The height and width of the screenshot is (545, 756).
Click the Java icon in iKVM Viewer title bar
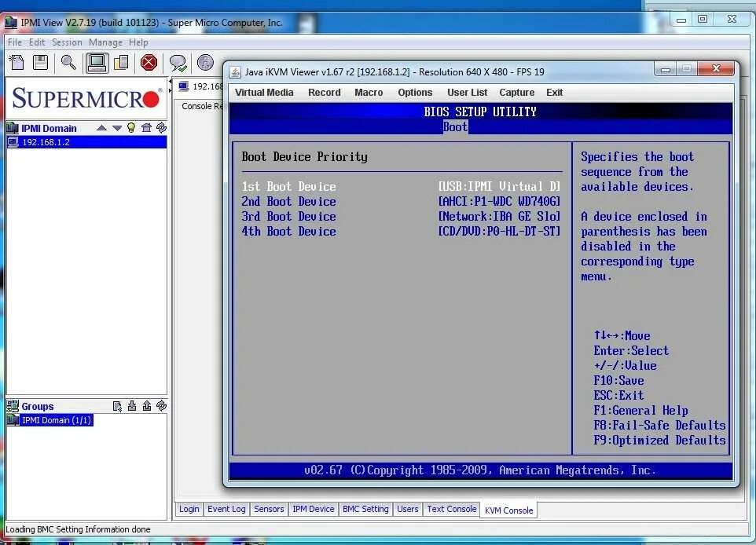(235, 72)
